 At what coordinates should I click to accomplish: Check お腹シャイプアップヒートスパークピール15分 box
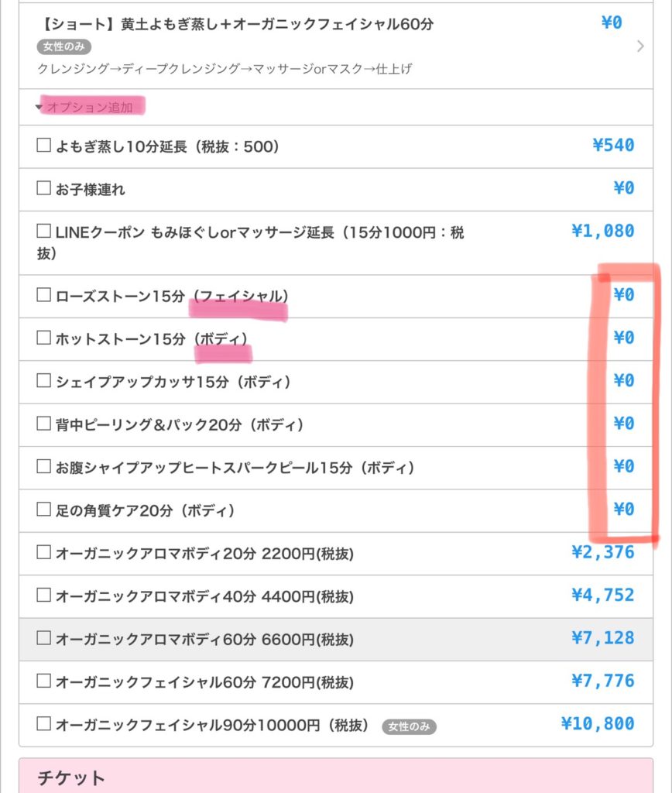(44, 466)
